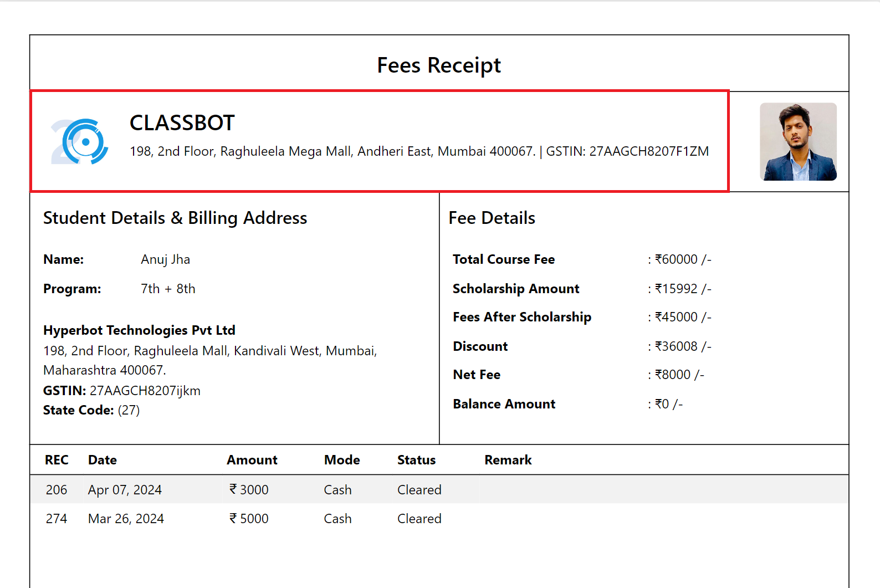Select the Fees Receipt title
This screenshot has height=588, width=880.
[x=439, y=65]
